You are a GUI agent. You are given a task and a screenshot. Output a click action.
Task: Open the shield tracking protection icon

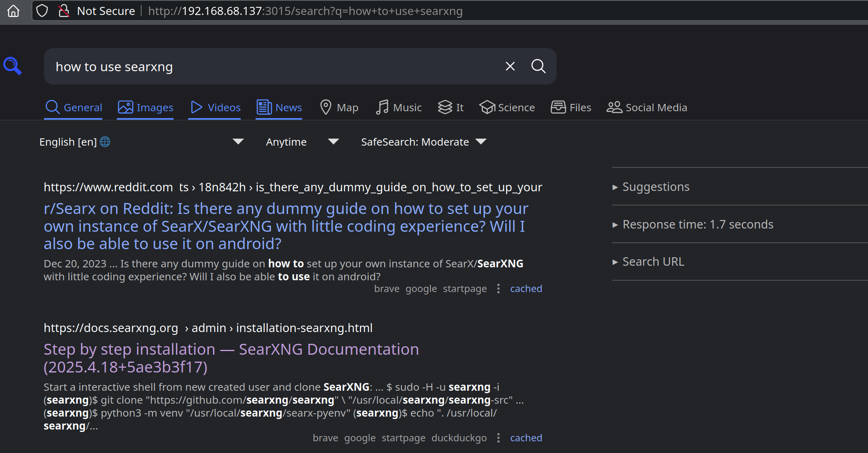pos(42,11)
